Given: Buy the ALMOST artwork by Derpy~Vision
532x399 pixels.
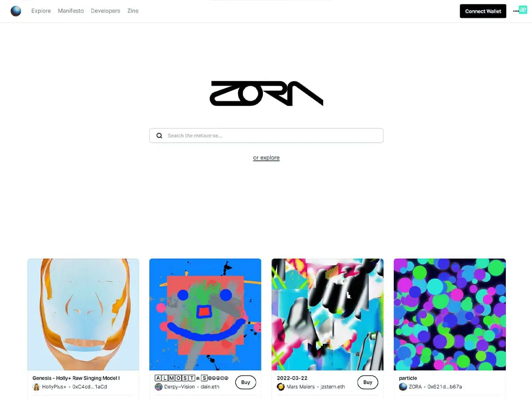Looking at the screenshot, I should (246, 382).
